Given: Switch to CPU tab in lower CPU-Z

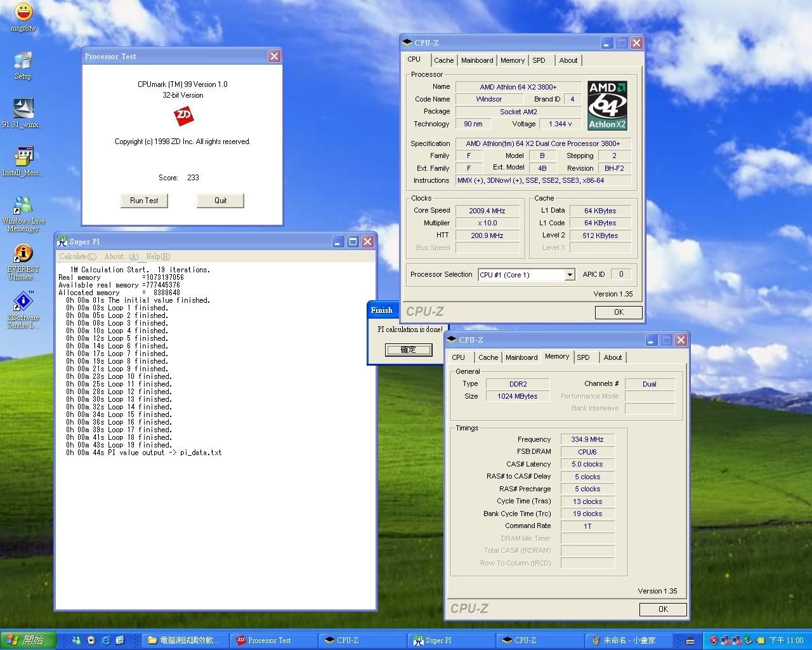Looking at the screenshot, I should click(458, 357).
